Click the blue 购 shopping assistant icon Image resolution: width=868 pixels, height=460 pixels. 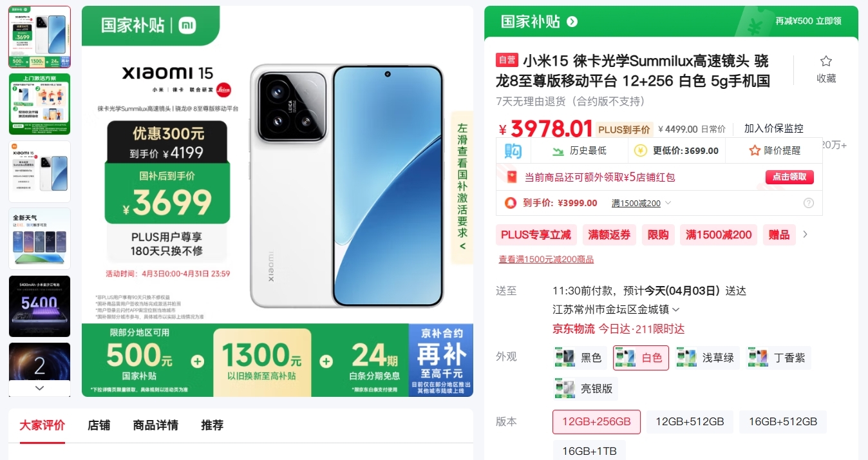click(x=513, y=151)
